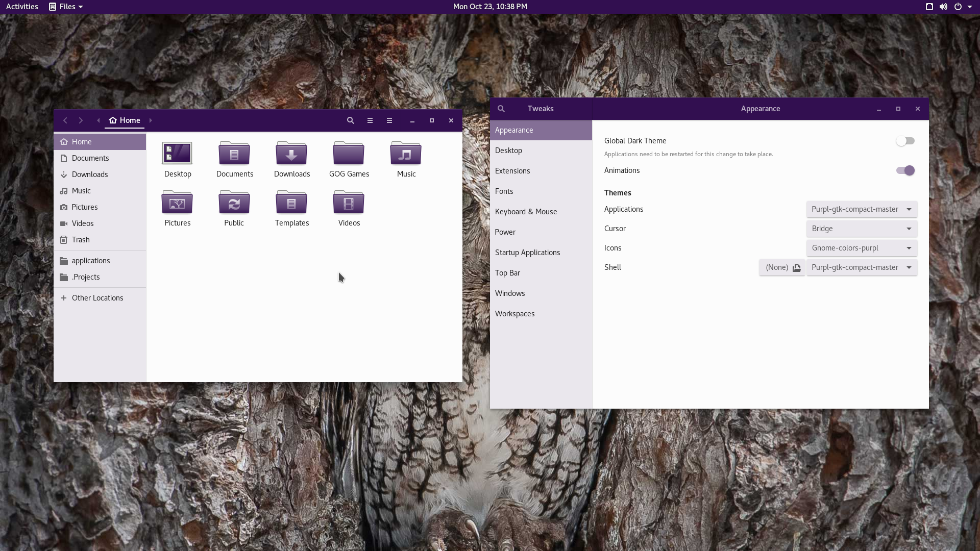Go to Videos in Files sidebar
The width and height of the screenshot is (980, 551).
click(100, 223)
